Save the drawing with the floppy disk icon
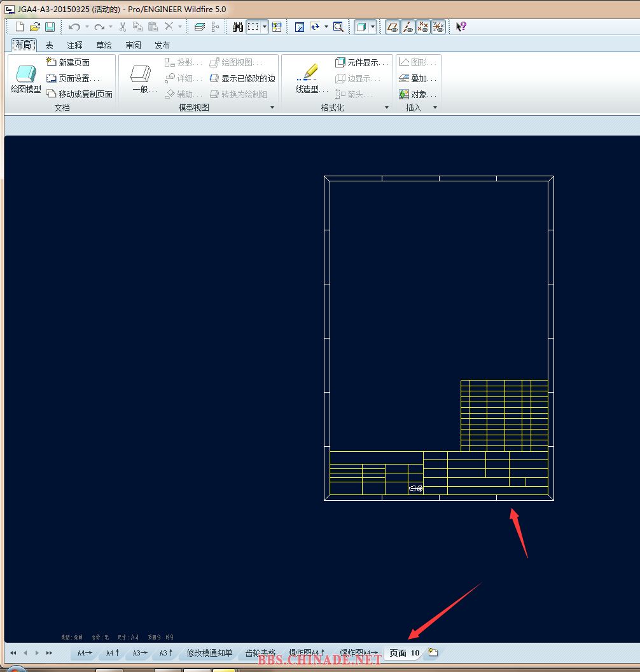This screenshot has height=672, width=640. [50, 27]
